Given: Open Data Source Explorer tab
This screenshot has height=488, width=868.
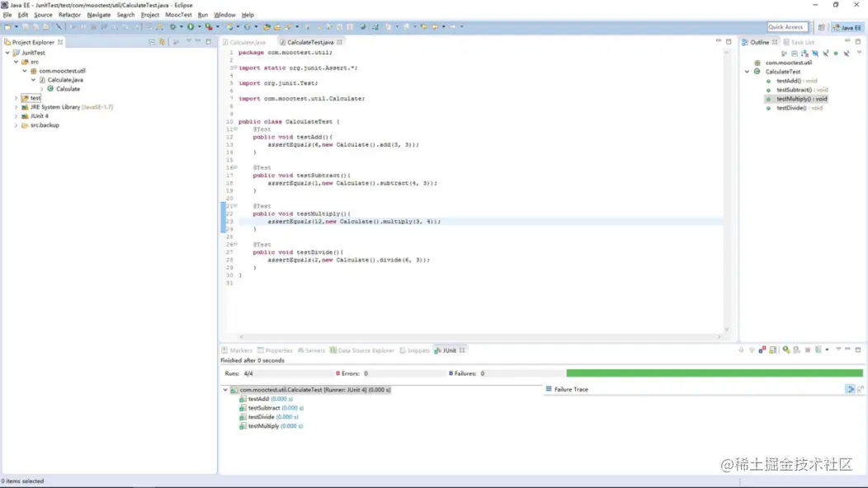Looking at the screenshot, I should coord(362,350).
